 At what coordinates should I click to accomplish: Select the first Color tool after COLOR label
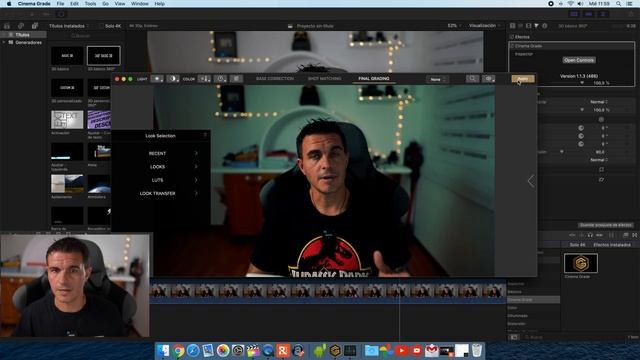point(204,78)
